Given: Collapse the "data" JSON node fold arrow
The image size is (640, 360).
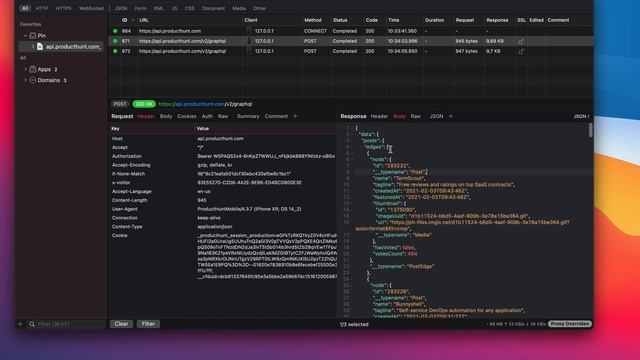Looking at the screenshot, I should point(352,134).
